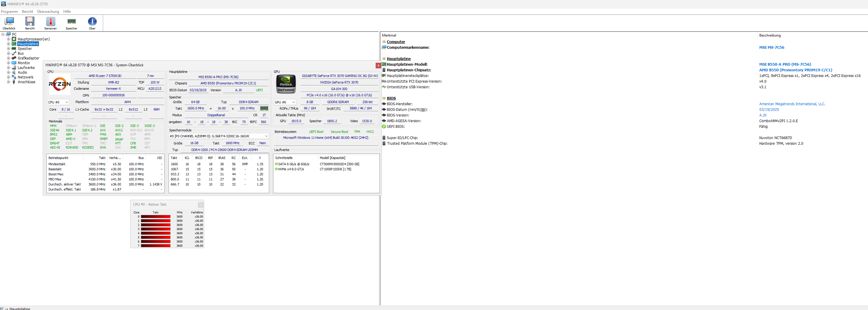The height and width of the screenshot is (310, 868).
Task: Open the Über info icon
Action: coord(92,23)
